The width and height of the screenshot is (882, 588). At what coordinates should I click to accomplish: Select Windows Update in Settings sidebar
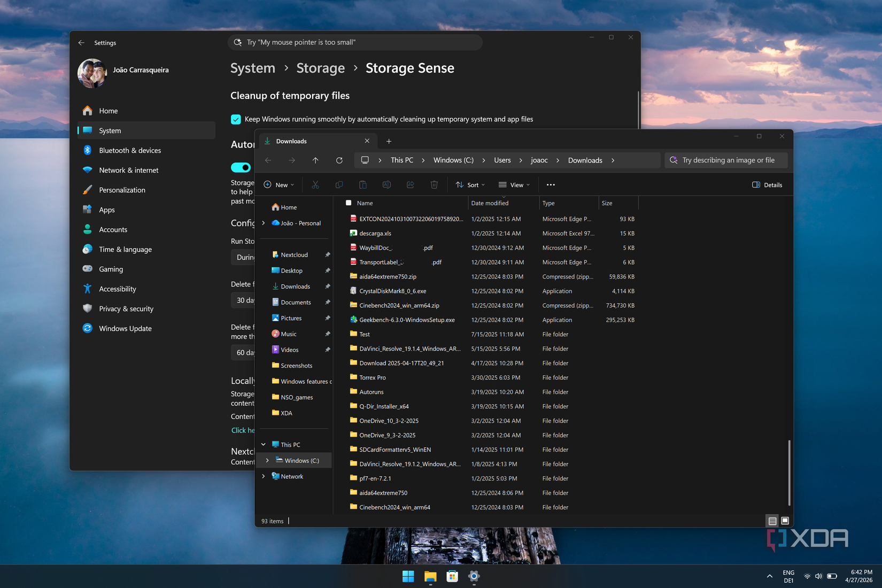coord(125,329)
